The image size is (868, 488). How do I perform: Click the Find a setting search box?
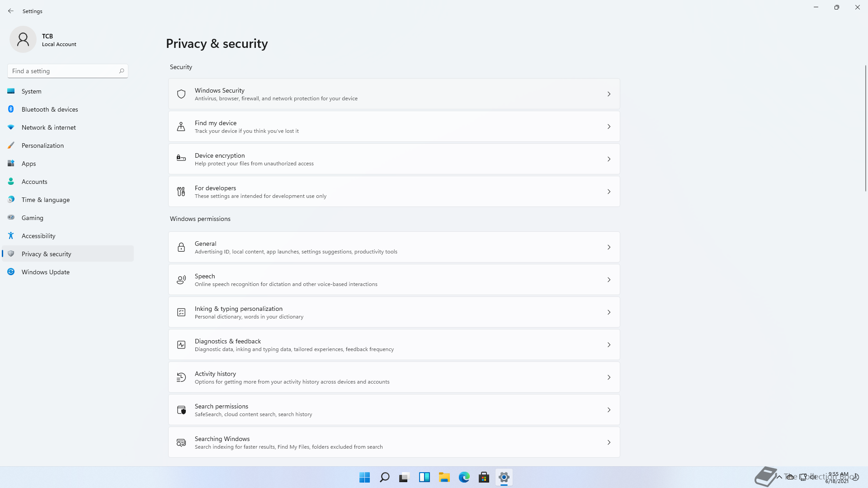(68, 71)
